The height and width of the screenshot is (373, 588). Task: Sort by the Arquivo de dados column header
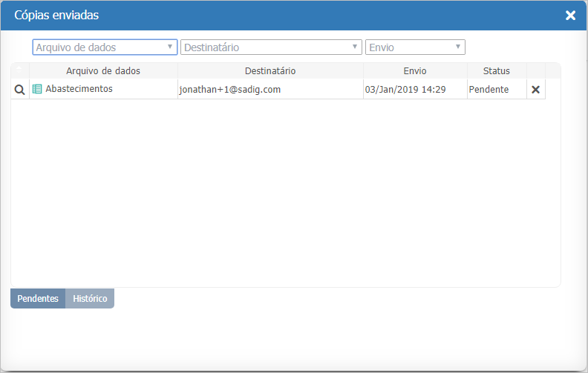click(x=103, y=71)
